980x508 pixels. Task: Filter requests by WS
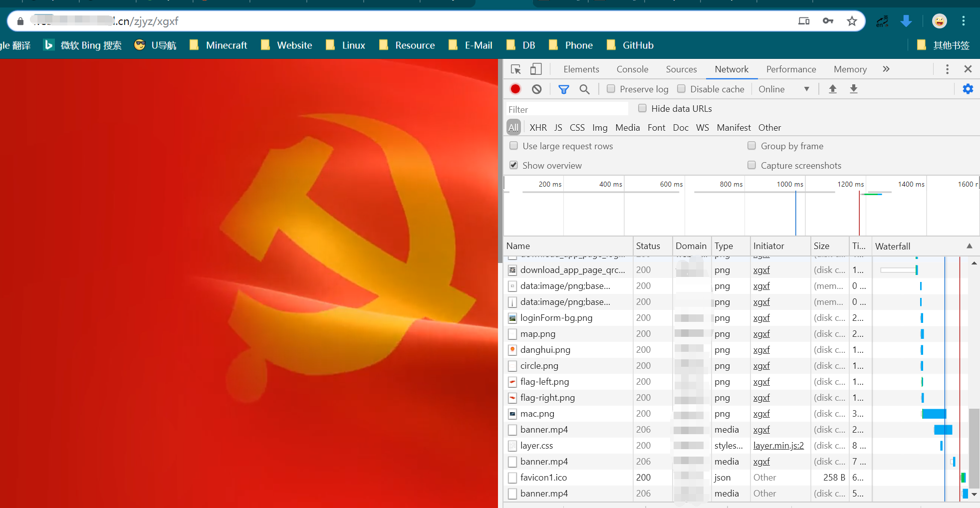(x=702, y=128)
